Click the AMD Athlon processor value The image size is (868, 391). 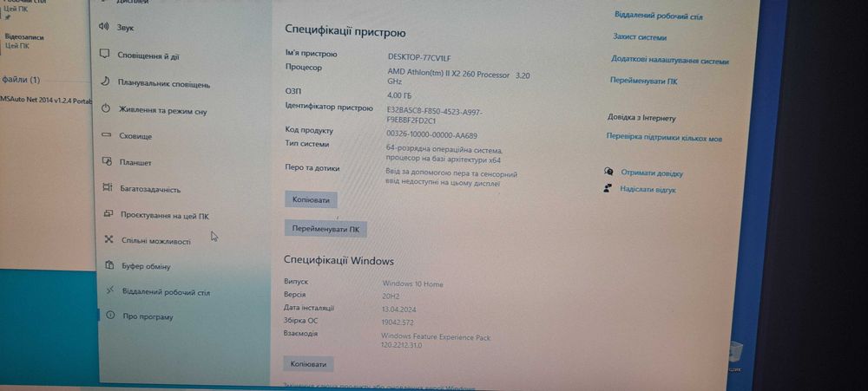point(459,77)
